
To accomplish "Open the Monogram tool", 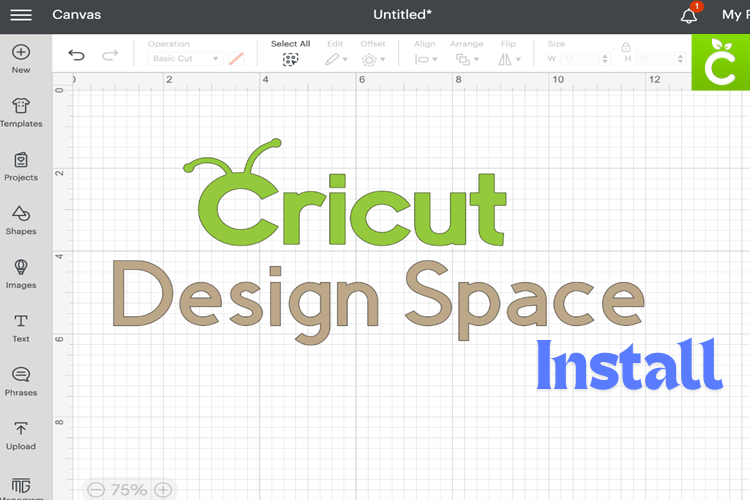I will coord(21,488).
